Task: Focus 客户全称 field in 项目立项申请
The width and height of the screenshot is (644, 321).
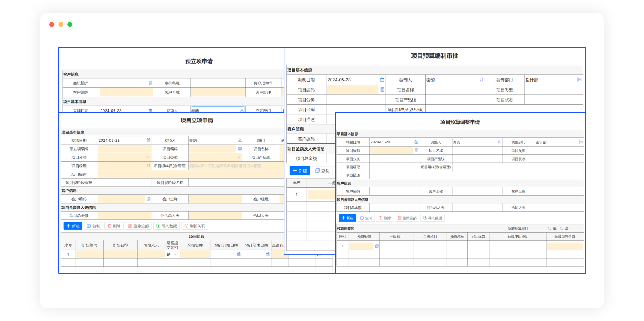Action: pyautogui.click(x=215, y=199)
